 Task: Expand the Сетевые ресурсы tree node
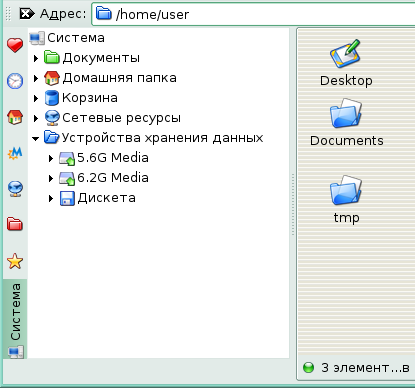pos(36,118)
